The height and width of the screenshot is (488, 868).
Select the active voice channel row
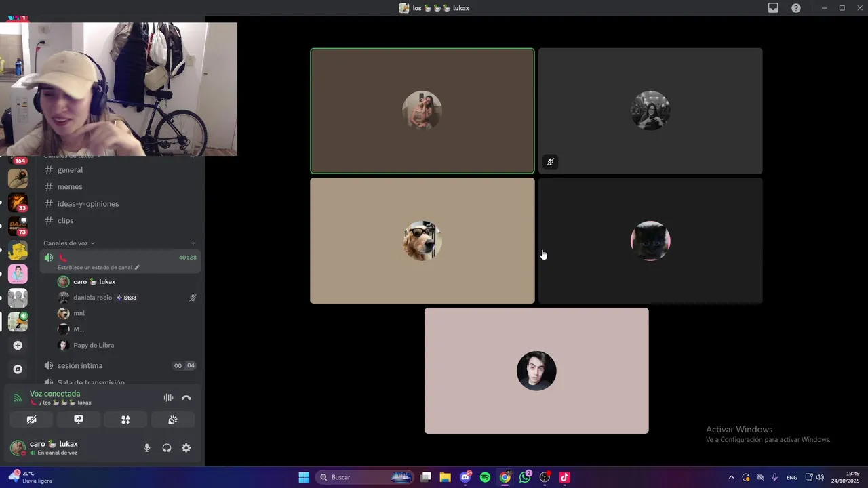(119, 262)
